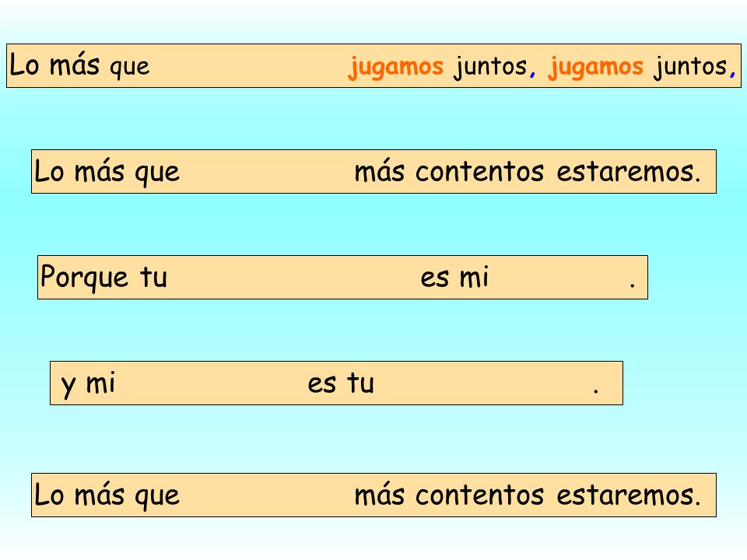The image size is (747, 560).
Task: Click the second orange "jugamos" word
Action: click(x=595, y=67)
